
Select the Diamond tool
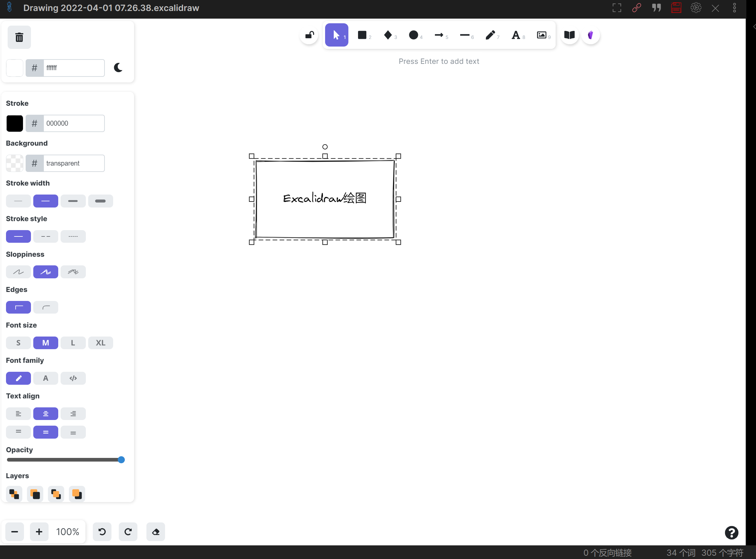(388, 35)
